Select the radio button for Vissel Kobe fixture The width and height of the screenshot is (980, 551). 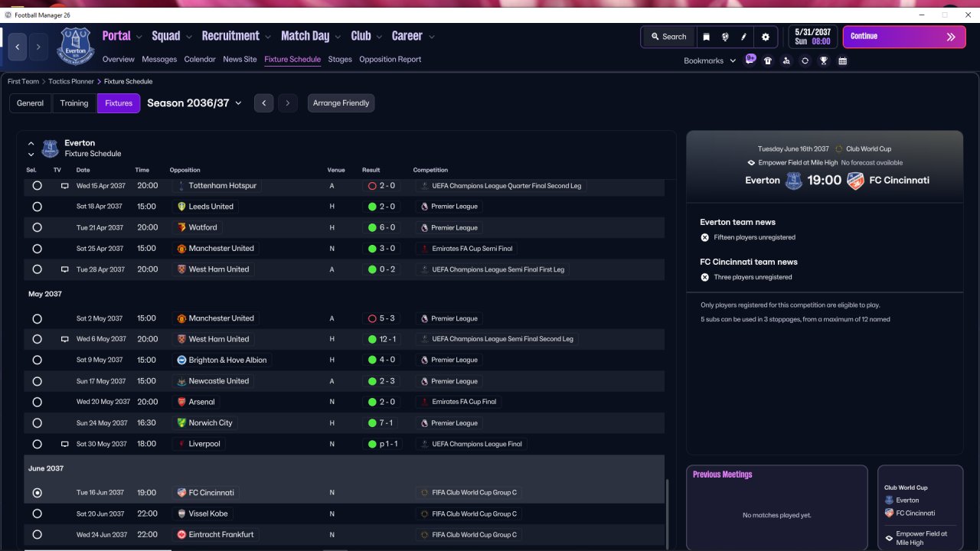click(x=38, y=514)
